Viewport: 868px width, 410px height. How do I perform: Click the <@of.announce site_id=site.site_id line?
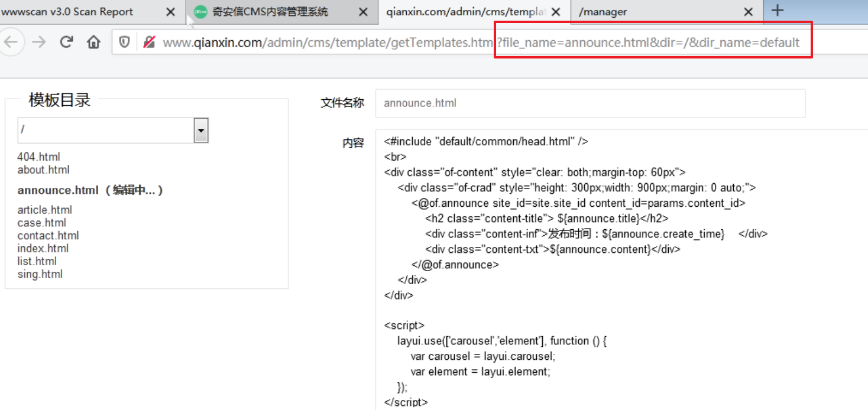click(x=578, y=203)
